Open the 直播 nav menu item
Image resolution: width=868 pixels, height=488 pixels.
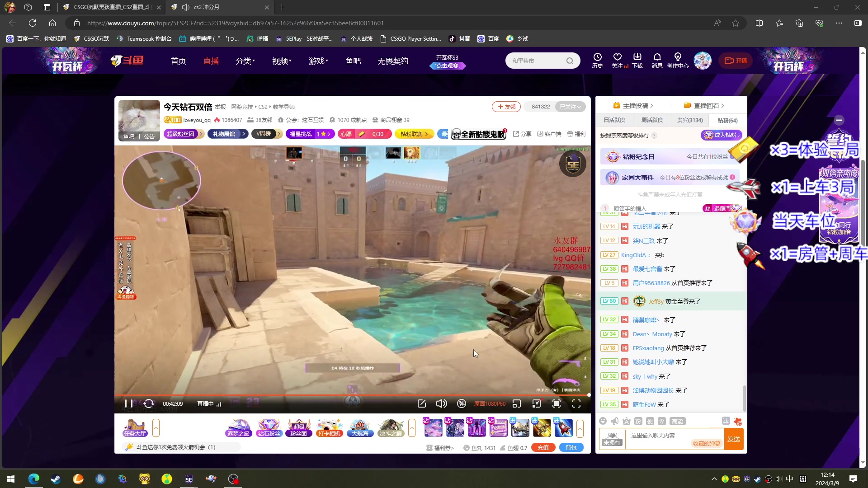pos(211,61)
